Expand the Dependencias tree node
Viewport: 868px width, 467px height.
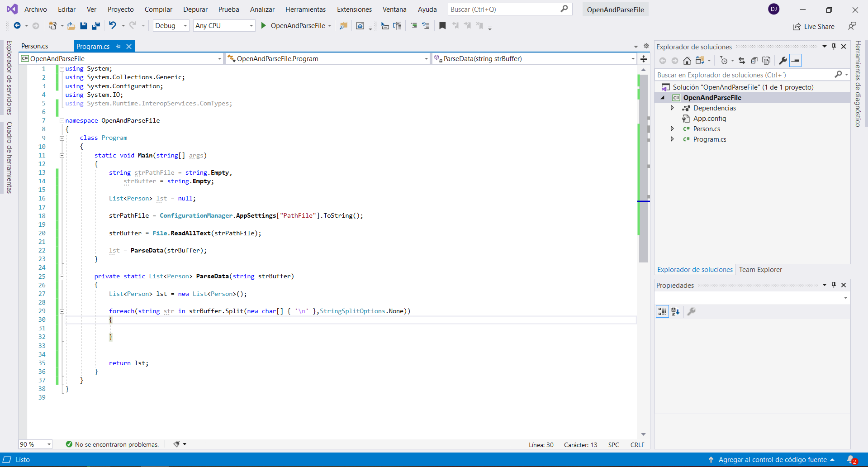672,108
